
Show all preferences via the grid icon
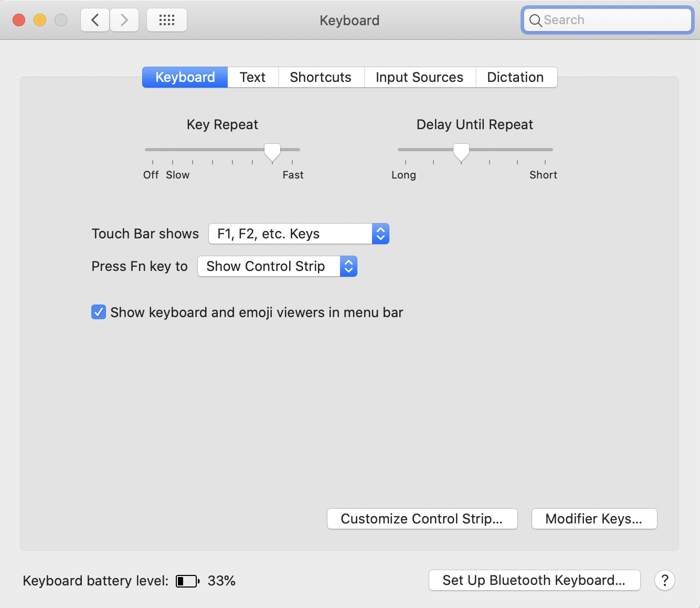pyautogui.click(x=167, y=20)
